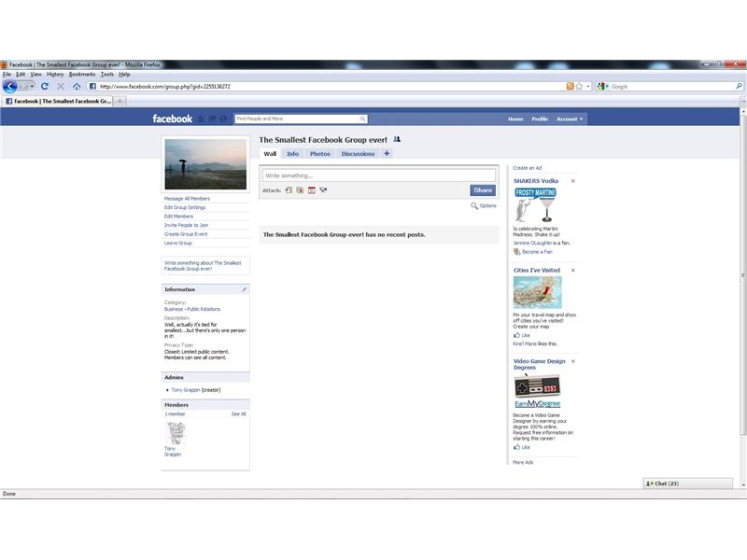Click the Write something text box
Viewport: 747px width, 560px height.
pos(379,175)
